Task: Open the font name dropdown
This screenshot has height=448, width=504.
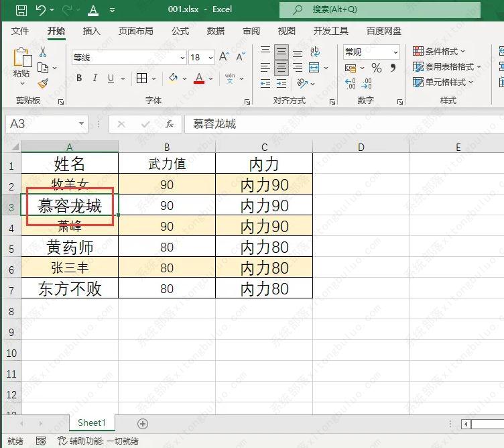Action: (x=182, y=58)
